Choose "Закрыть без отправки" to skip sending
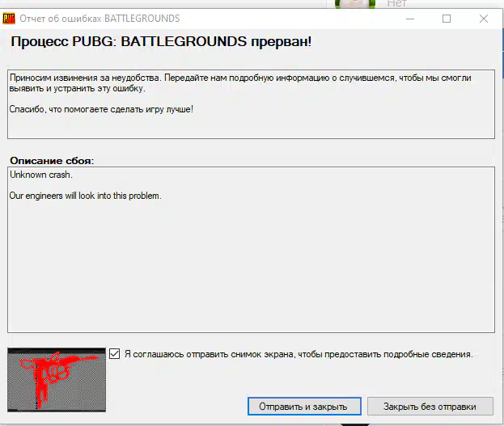504x426 pixels. pyautogui.click(x=429, y=406)
